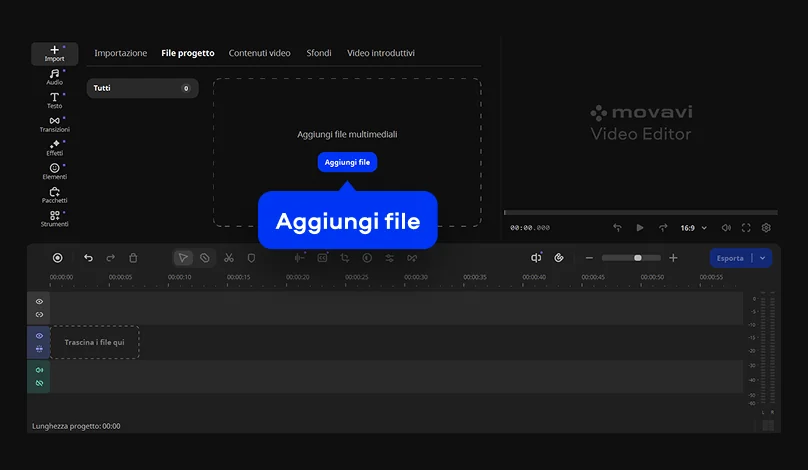Open the 16:9 aspect ratio dropdown
808x470 pixels.
693,228
